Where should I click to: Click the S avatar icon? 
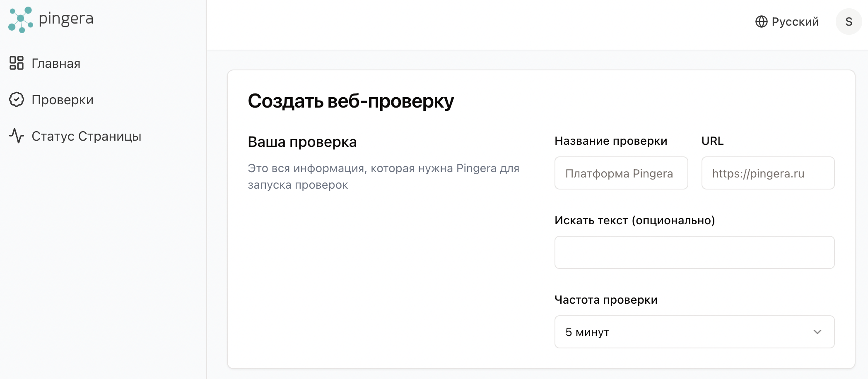point(849,22)
